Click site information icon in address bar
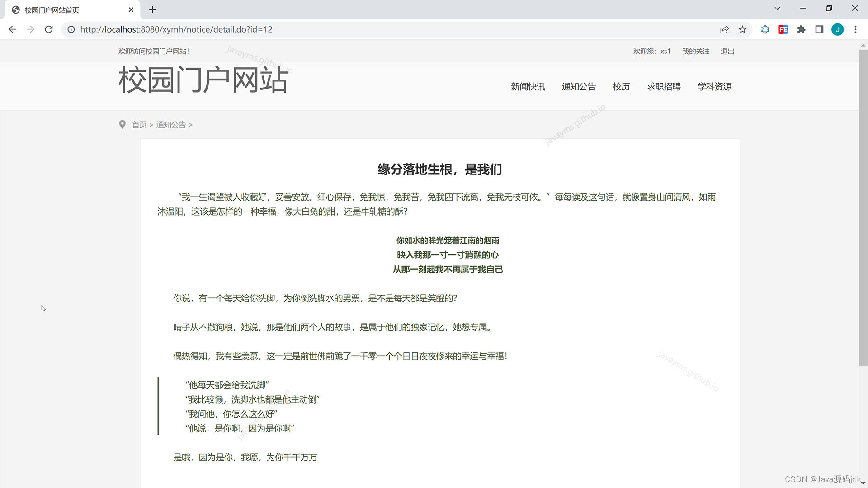The image size is (868, 488). pos(71,29)
